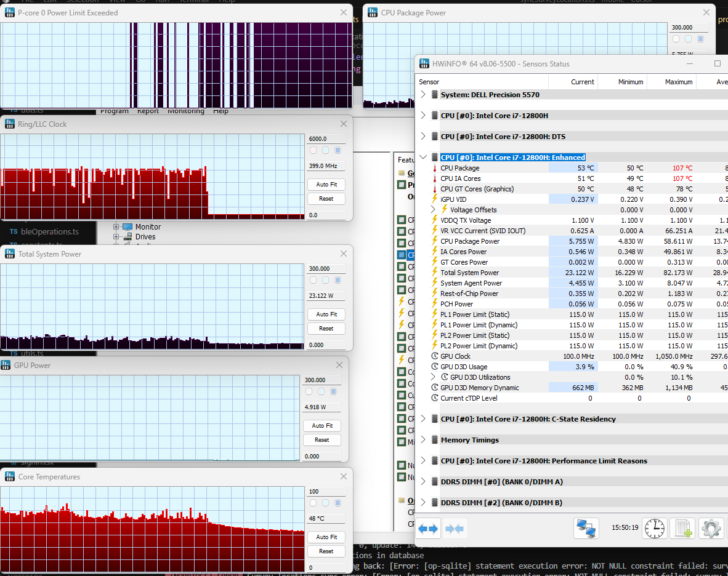Collapse the i7-12800H: Enhanced sensor group
The height and width of the screenshot is (576, 728).
click(423, 157)
